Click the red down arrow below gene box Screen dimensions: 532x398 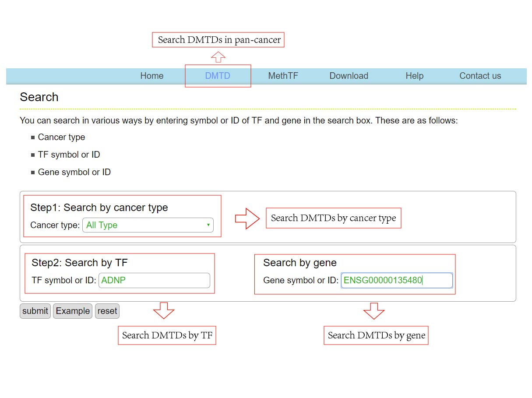tap(374, 310)
